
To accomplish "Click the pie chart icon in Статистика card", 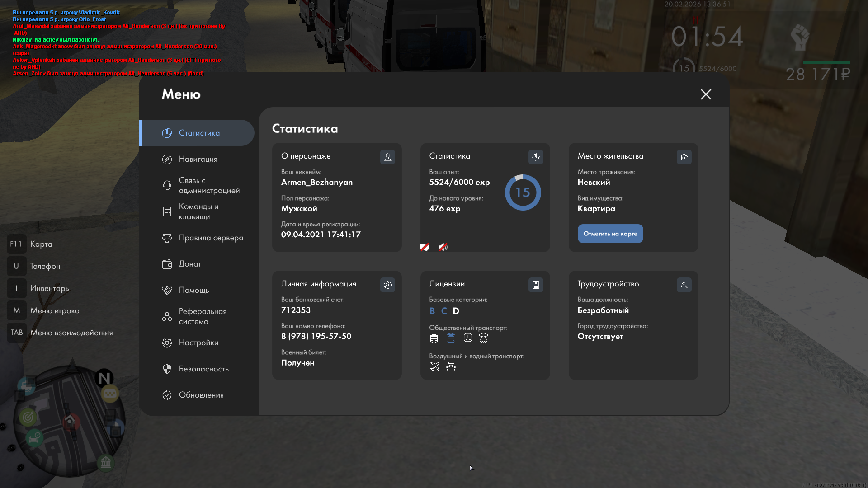I will [x=536, y=157].
